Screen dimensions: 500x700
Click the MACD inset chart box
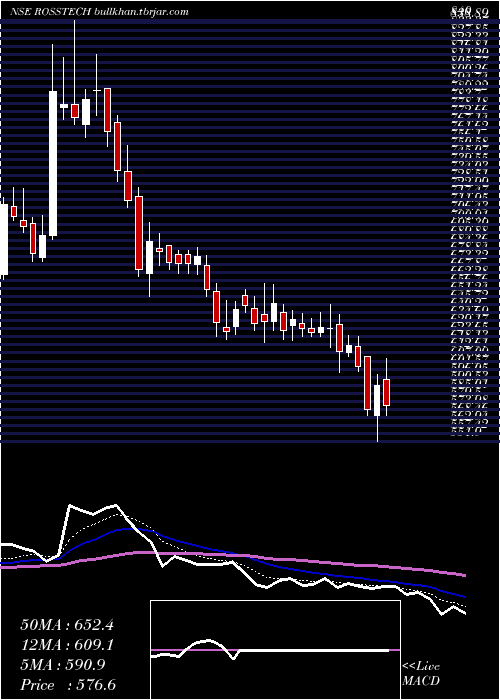coord(275,650)
